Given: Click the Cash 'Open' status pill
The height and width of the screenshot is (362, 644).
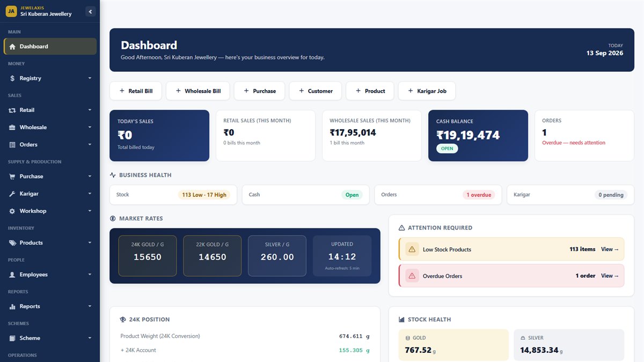Looking at the screenshot, I should click(352, 195).
